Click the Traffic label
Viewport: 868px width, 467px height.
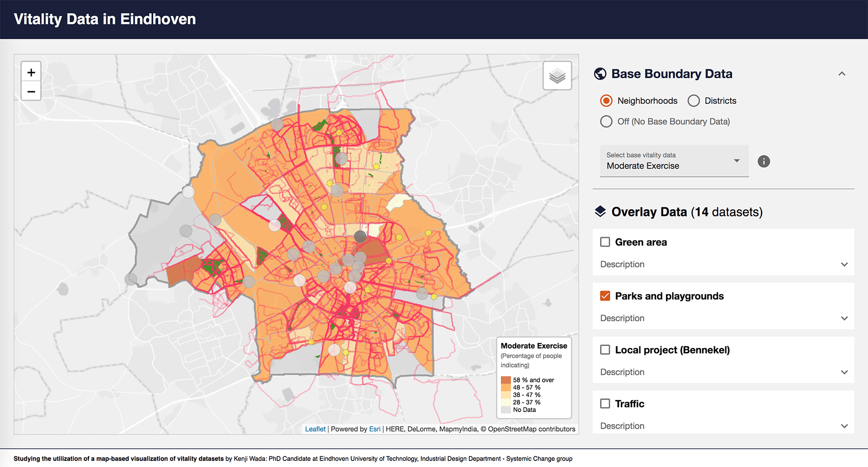pos(629,404)
